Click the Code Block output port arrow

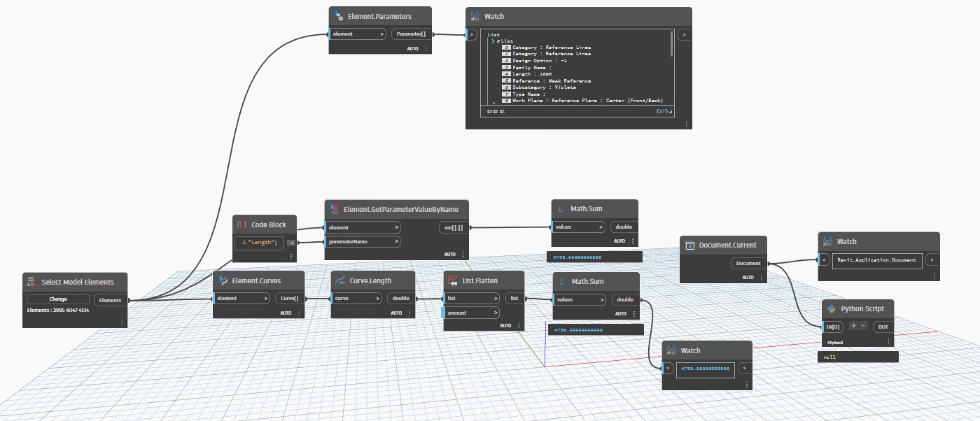[x=291, y=242]
